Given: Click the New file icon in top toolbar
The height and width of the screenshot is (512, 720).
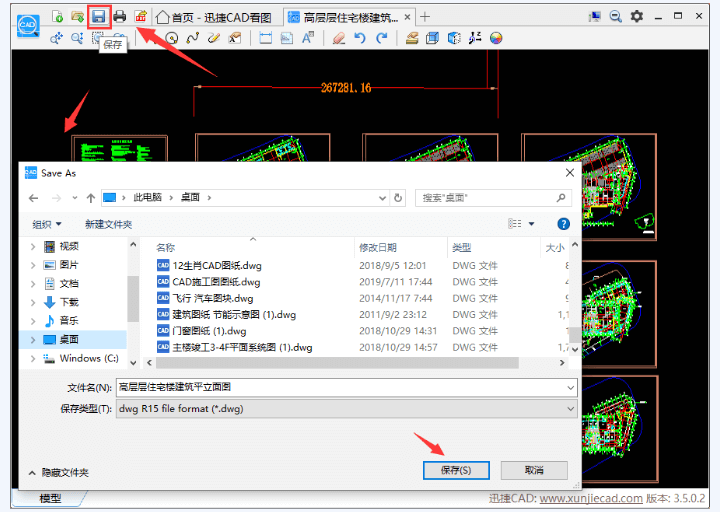Looking at the screenshot, I should pos(57,17).
